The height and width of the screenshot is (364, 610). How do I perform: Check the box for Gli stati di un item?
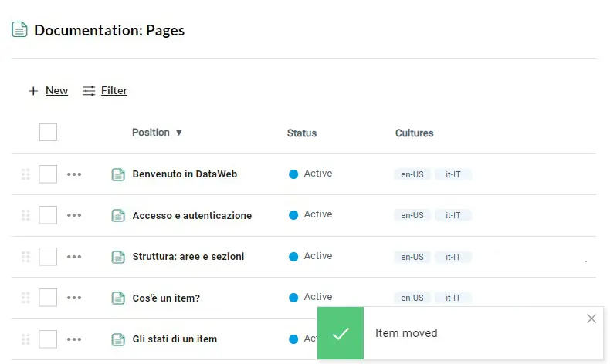(48, 339)
